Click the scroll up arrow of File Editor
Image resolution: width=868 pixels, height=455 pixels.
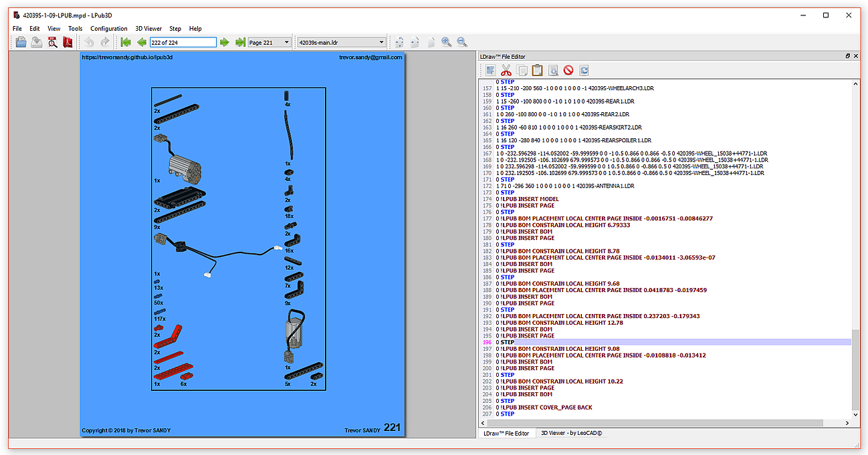855,84
